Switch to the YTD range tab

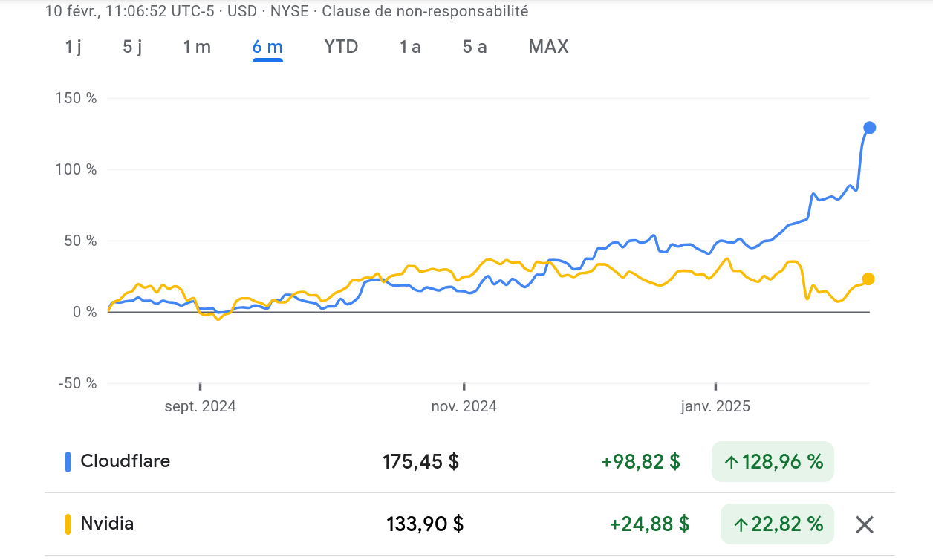(x=341, y=47)
